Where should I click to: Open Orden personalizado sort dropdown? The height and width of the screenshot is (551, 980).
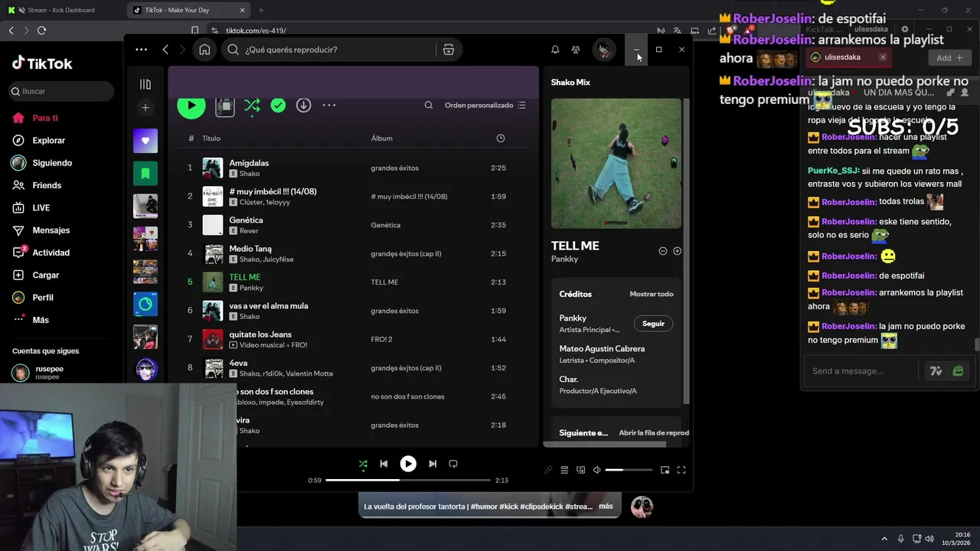pos(485,106)
